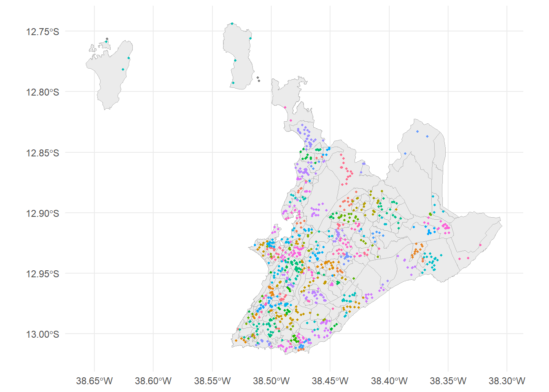Click the westernmost island polygon
The image size is (549, 392).
(x=107, y=78)
